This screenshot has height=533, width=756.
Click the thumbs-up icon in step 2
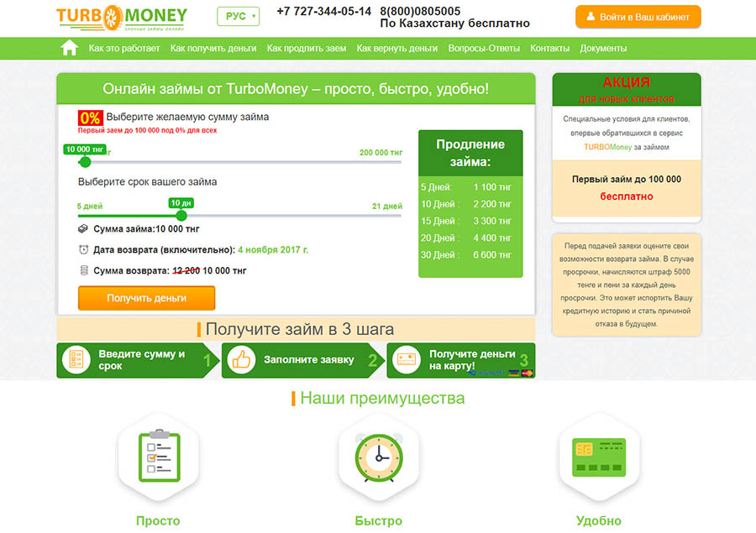(242, 360)
